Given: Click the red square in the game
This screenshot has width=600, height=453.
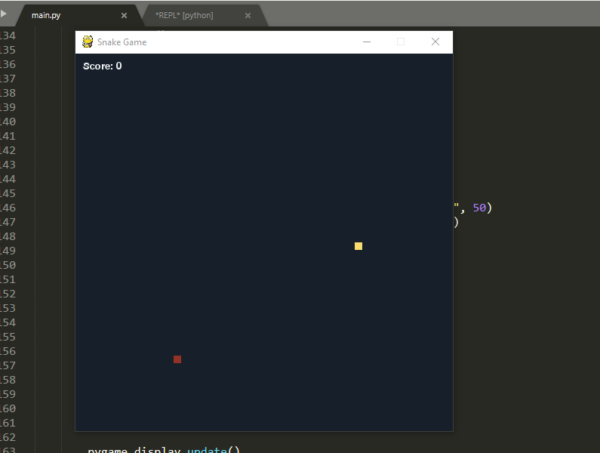Looking at the screenshot, I should click(177, 359).
